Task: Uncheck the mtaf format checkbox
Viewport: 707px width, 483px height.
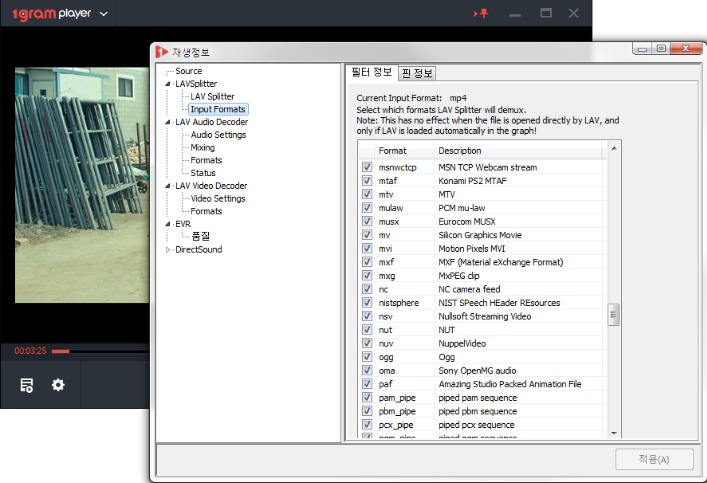Action: tap(367, 180)
